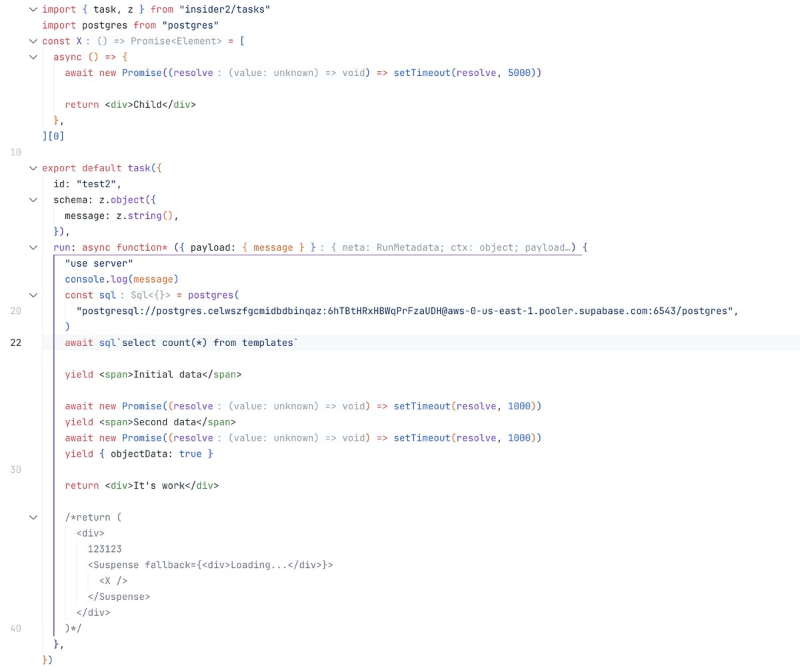The image size is (800, 672).
Task: Click the 'payload: { message }' parameter
Action: click(248, 248)
